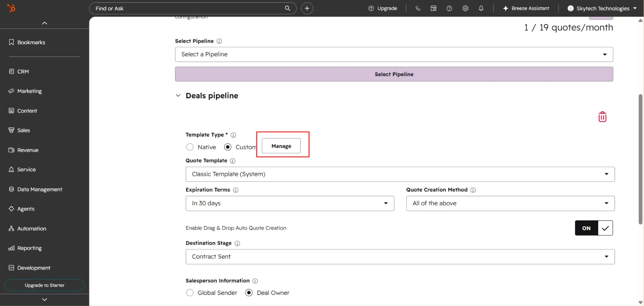The width and height of the screenshot is (644, 306).
Task: Choose Deal Owner radio option
Action: (x=249, y=293)
